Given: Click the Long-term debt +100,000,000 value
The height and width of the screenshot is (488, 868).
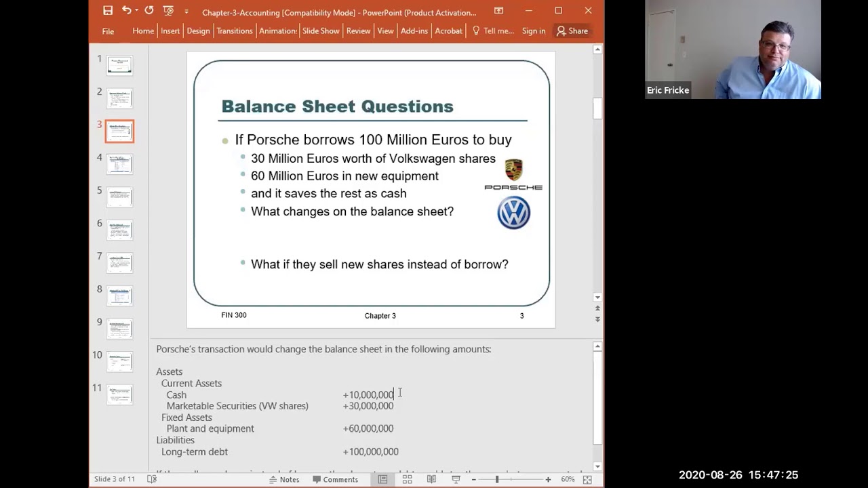Looking at the screenshot, I should [370, 451].
